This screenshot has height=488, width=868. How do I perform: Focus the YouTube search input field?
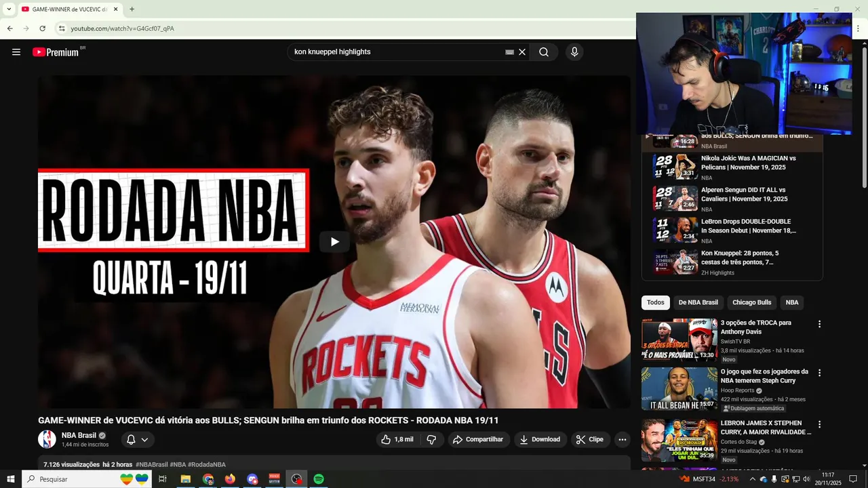pos(397,52)
